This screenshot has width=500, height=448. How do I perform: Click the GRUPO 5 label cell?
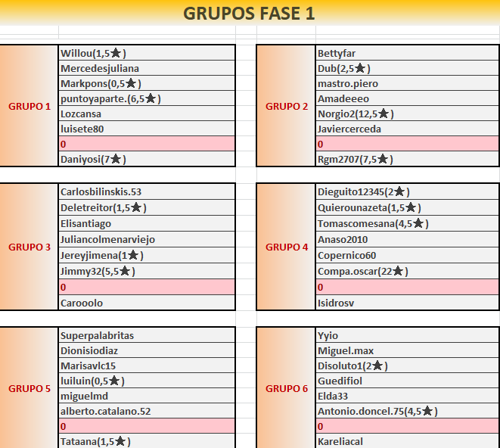[x=30, y=389]
